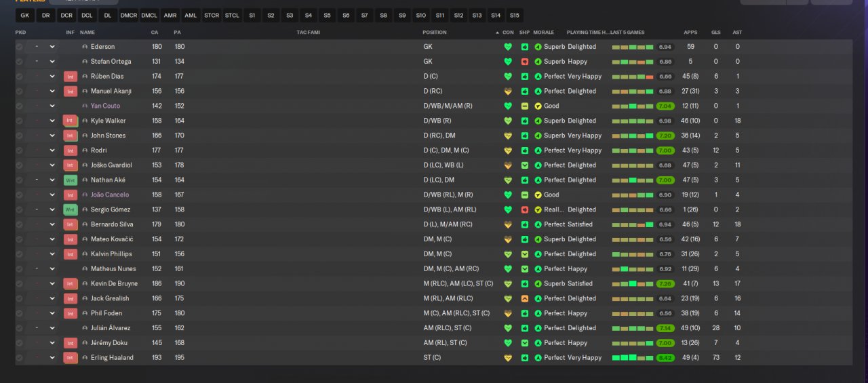Click Kevin De Bruyne's condition heart
The image size is (868, 383).
(x=507, y=284)
